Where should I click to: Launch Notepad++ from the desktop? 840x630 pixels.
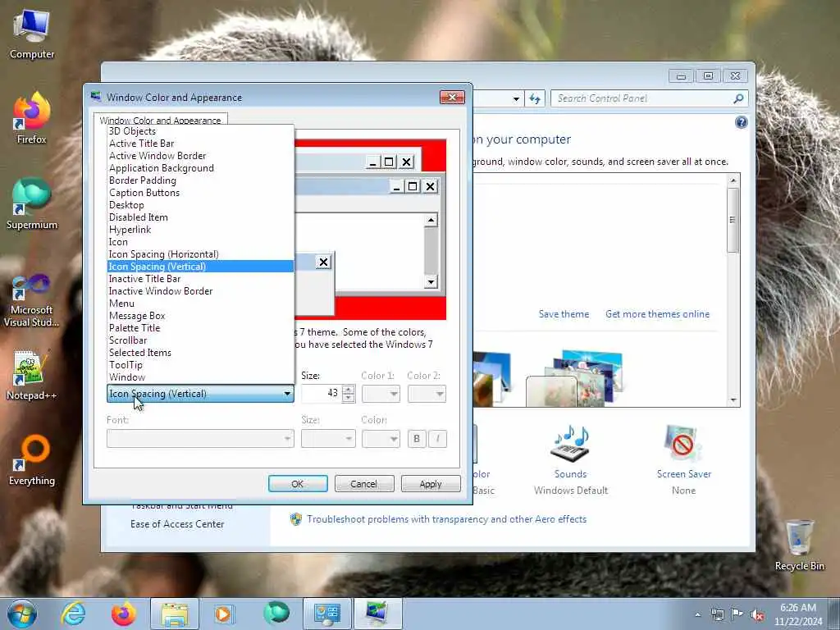click(32, 375)
